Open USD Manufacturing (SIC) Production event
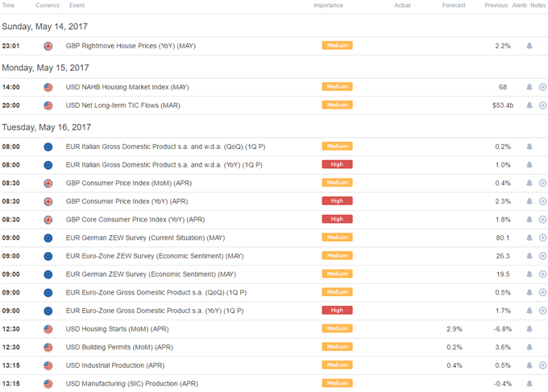548x392 pixels. point(131,384)
